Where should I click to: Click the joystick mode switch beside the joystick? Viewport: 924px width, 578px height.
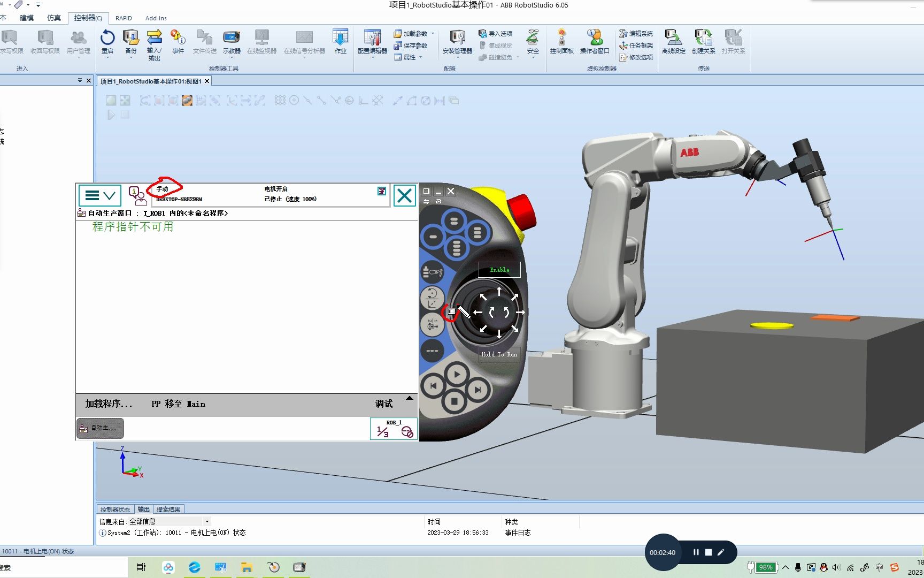point(452,312)
